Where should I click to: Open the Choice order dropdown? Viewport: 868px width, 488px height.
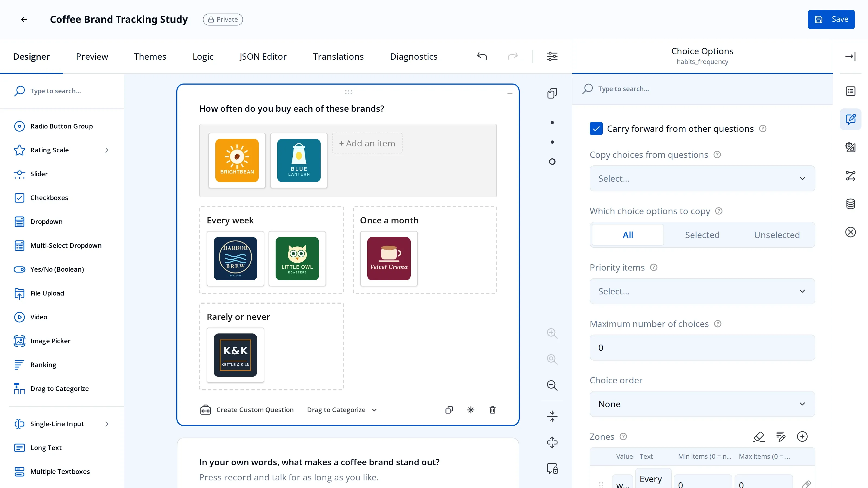tap(702, 404)
